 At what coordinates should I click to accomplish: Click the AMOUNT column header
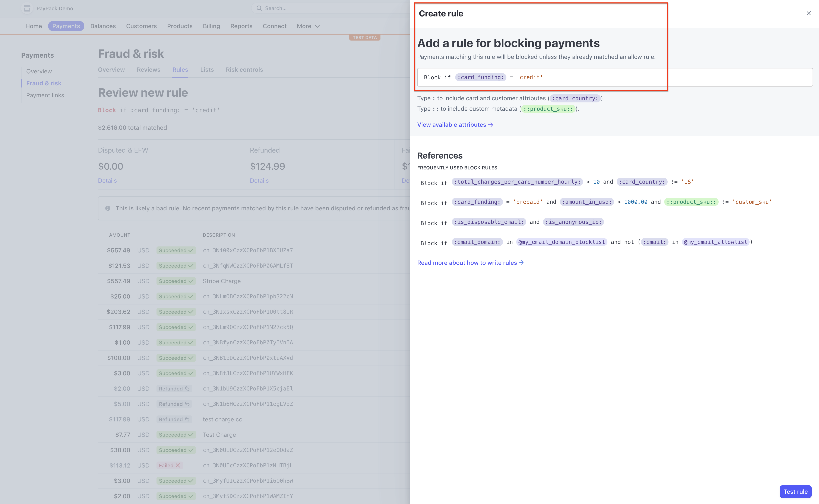coord(120,235)
